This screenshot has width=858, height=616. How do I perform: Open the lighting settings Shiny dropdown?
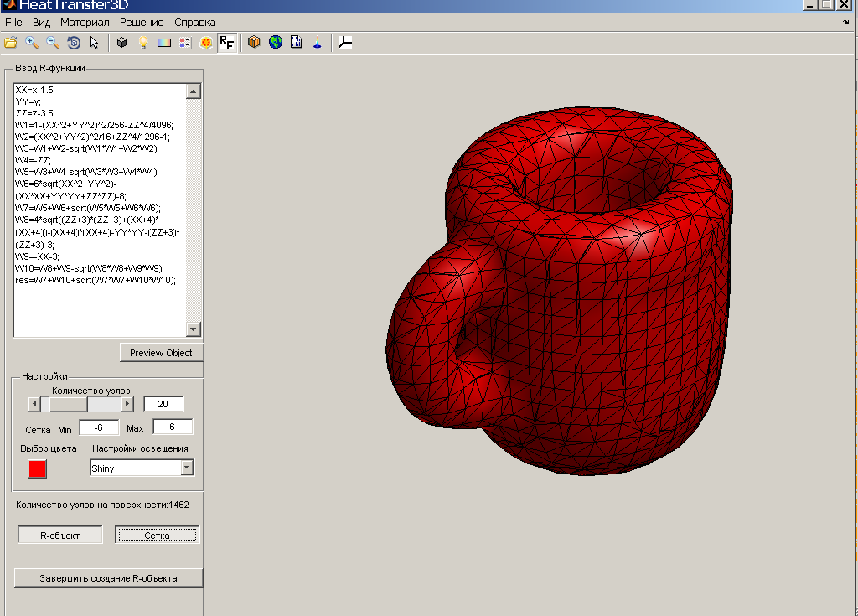(187, 468)
